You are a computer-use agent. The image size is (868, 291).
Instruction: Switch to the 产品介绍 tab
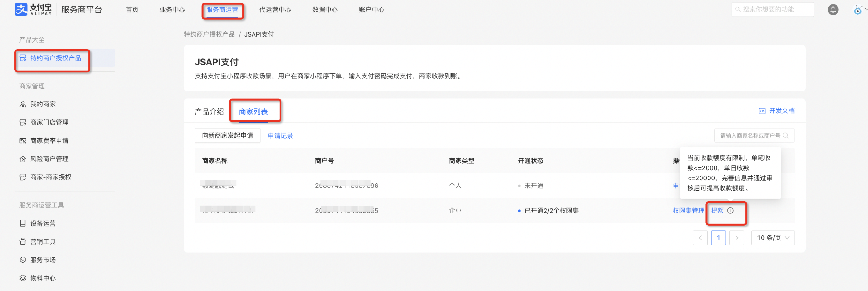209,112
